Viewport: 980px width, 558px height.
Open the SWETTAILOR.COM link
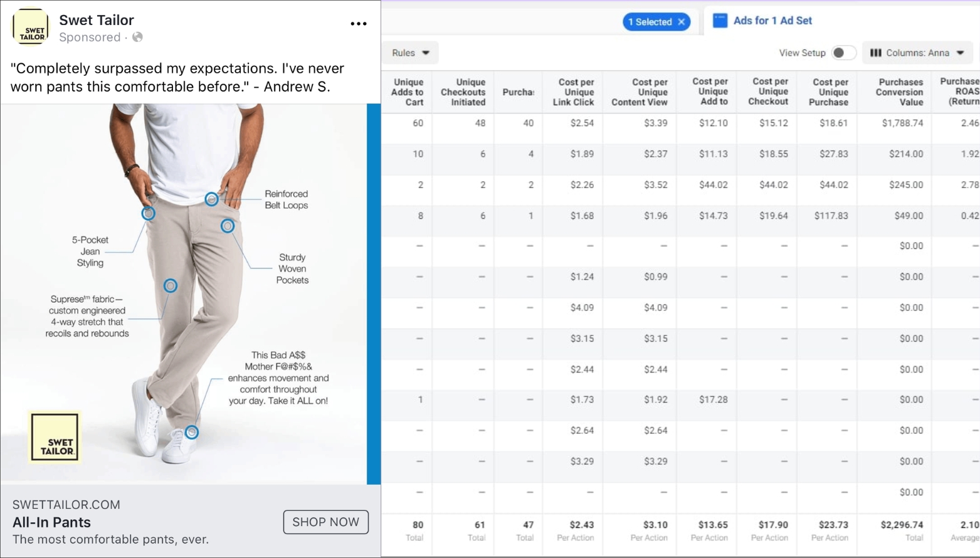tap(66, 505)
